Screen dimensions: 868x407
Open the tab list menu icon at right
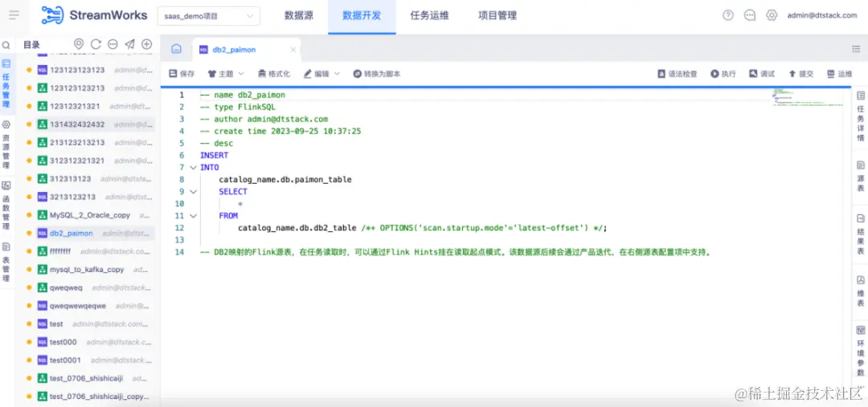856,49
